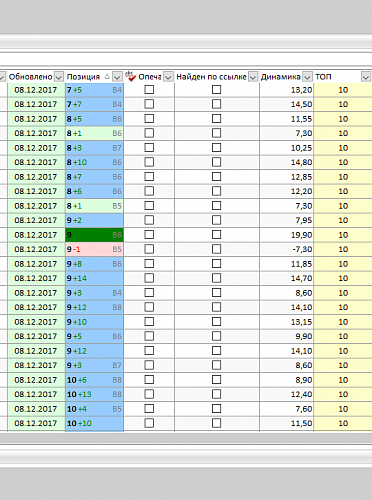Click the Динамика value 11,50
Viewport: 372px width, 500px height.
tap(301, 423)
